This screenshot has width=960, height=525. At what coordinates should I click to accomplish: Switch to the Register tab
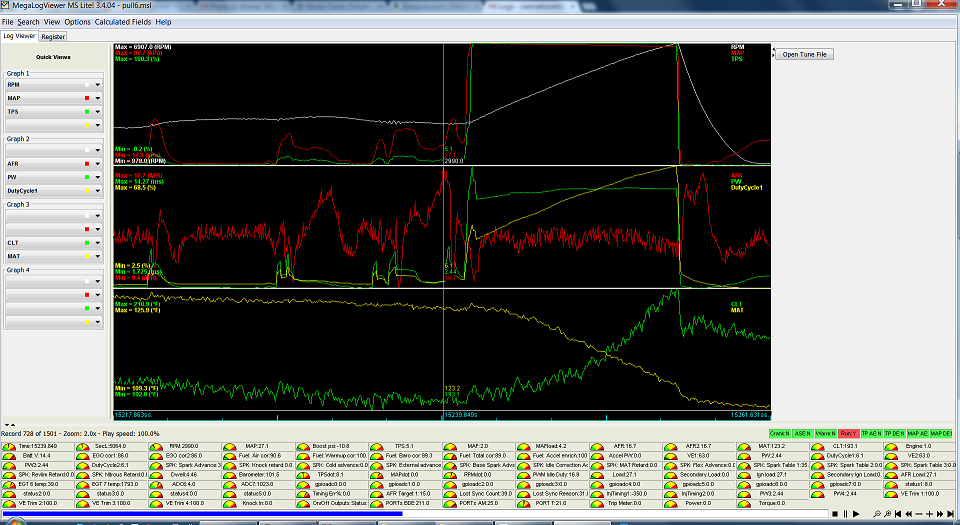click(x=53, y=36)
